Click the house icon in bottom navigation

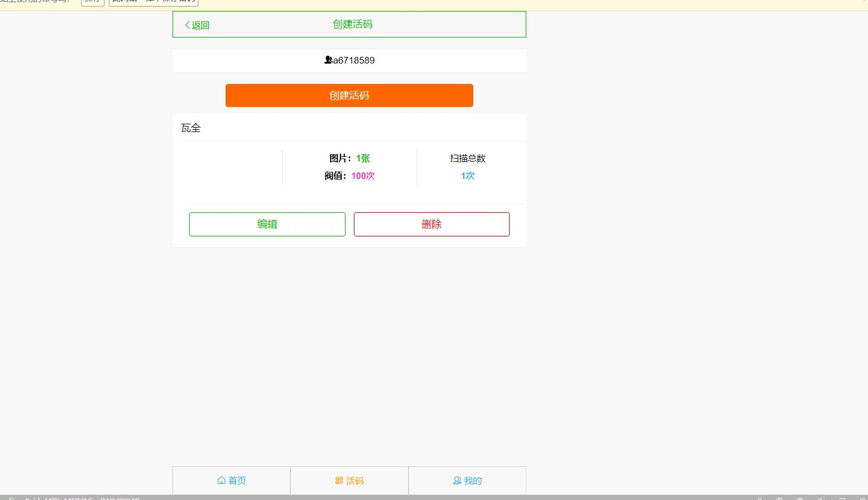[x=221, y=480]
